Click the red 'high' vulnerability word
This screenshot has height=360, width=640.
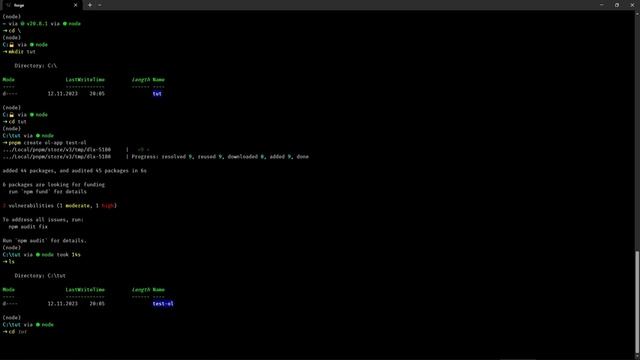click(107, 206)
